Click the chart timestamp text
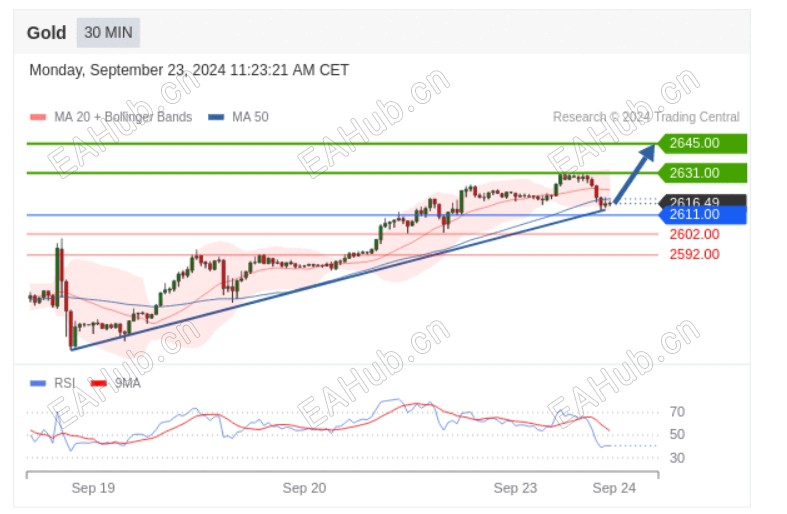787x514 pixels. pyautogui.click(x=189, y=70)
